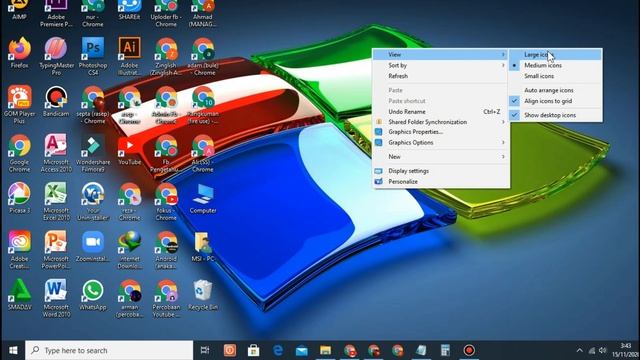Select the Android Chrome profile shortcut
640x360 pixels.
click(x=166, y=250)
